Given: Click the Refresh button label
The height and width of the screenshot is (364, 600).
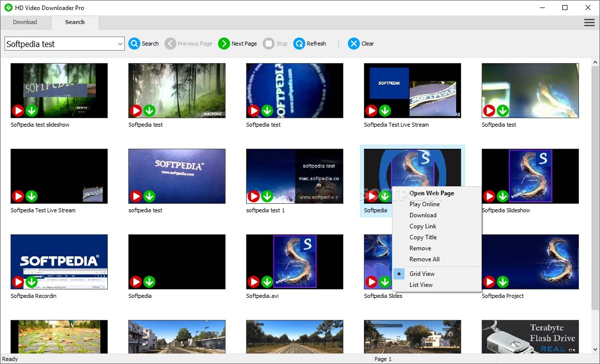Looking at the screenshot, I should click(316, 44).
